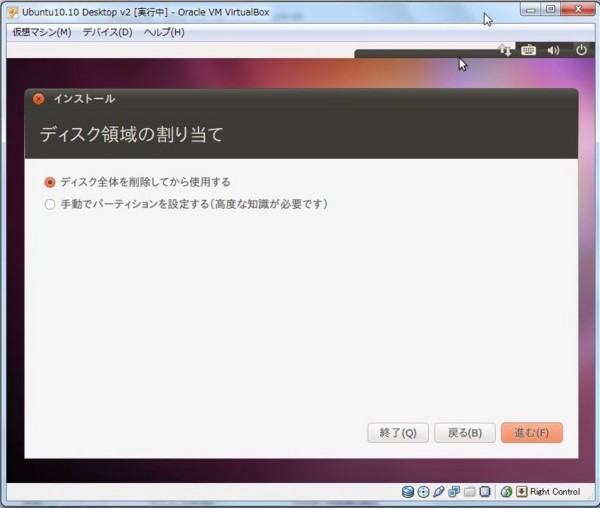Open the デバイス(D) menu

coord(108,32)
